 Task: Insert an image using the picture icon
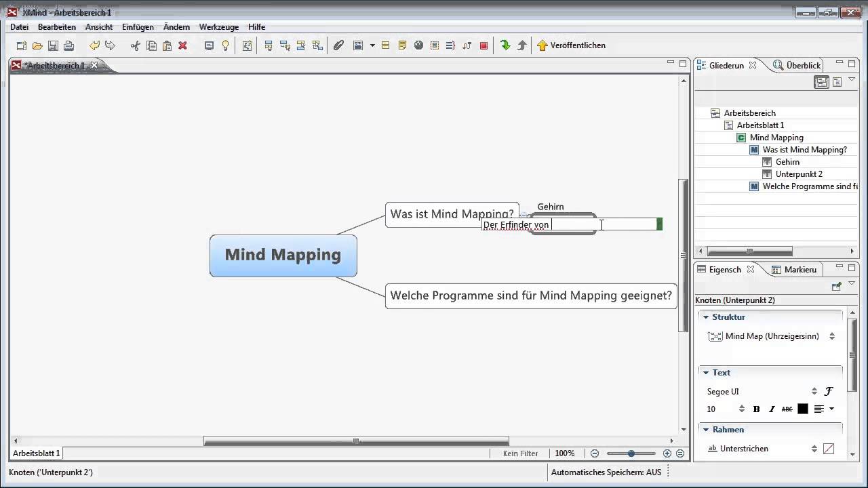click(358, 45)
